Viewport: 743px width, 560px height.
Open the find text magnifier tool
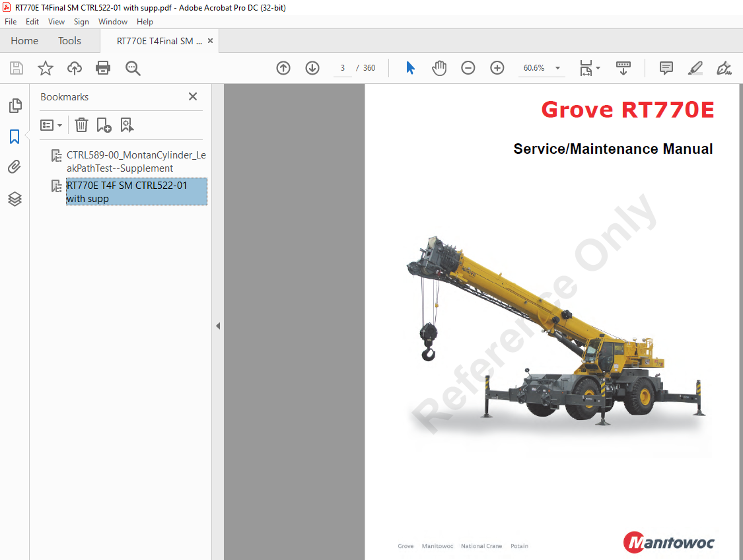(133, 68)
